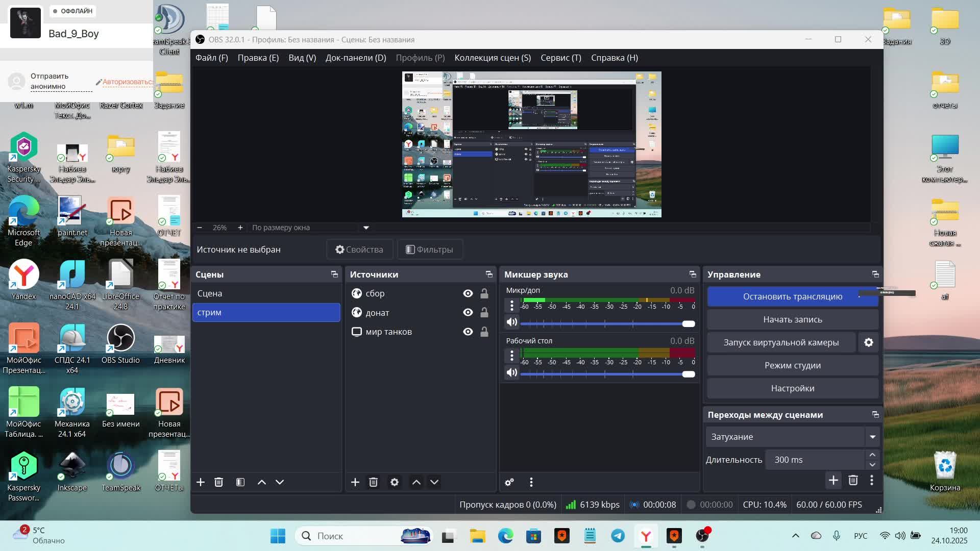Mute the Микр/доп speaker icon

[511, 322]
